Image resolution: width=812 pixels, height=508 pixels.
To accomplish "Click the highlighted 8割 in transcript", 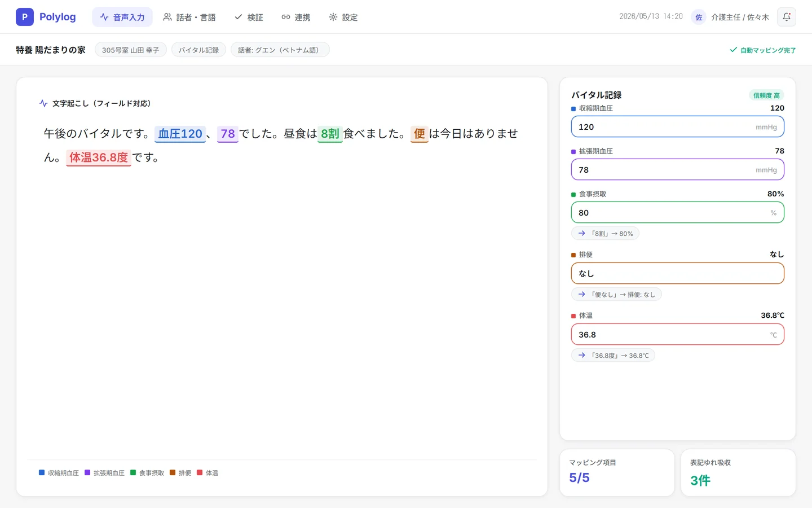I will pyautogui.click(x=330, y=134).
